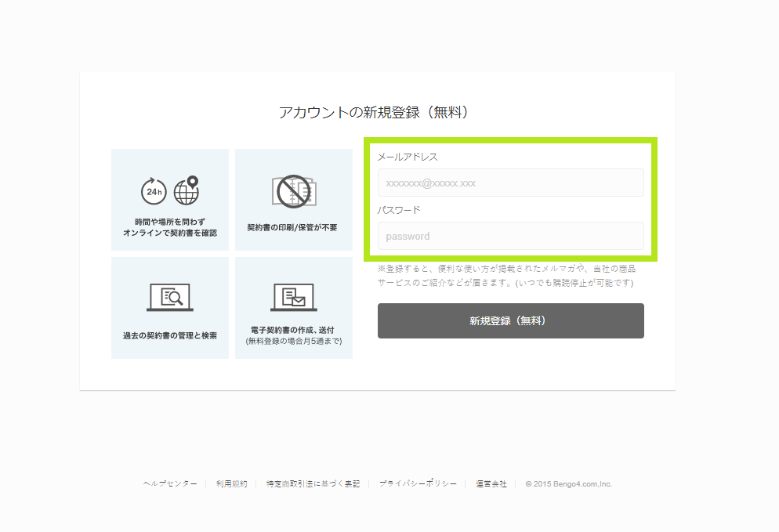Click the 24h circular clock icon
The height and width of the screenshot is (532, 779).
tap(154, 191)
